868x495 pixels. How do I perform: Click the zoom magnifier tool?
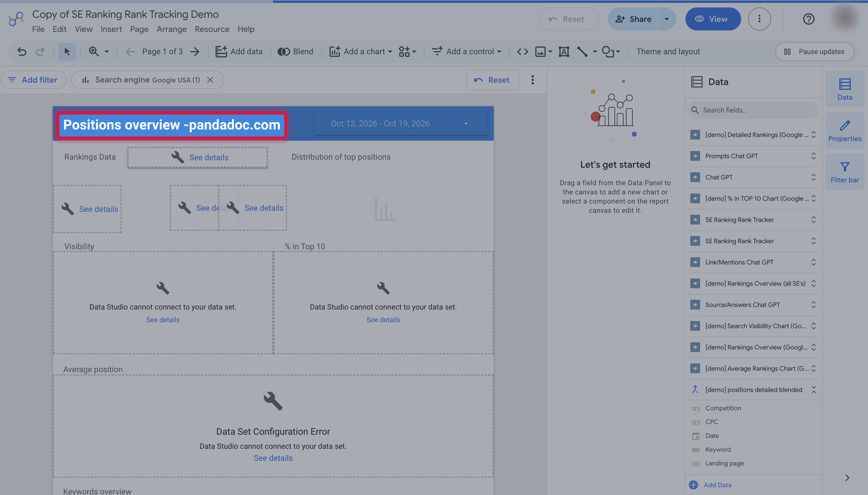pos(94,52)
